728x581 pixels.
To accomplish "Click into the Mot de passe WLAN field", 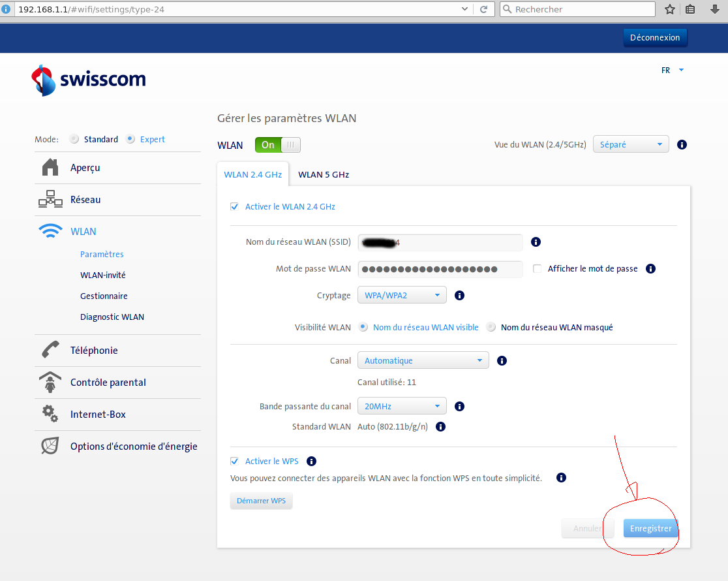I will click(x=440, y=269).
